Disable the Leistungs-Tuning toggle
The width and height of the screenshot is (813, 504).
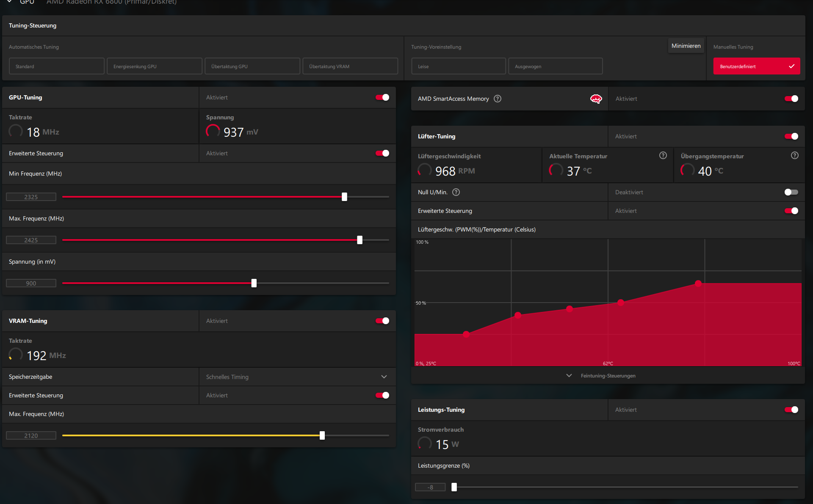(x=791, y=410)
